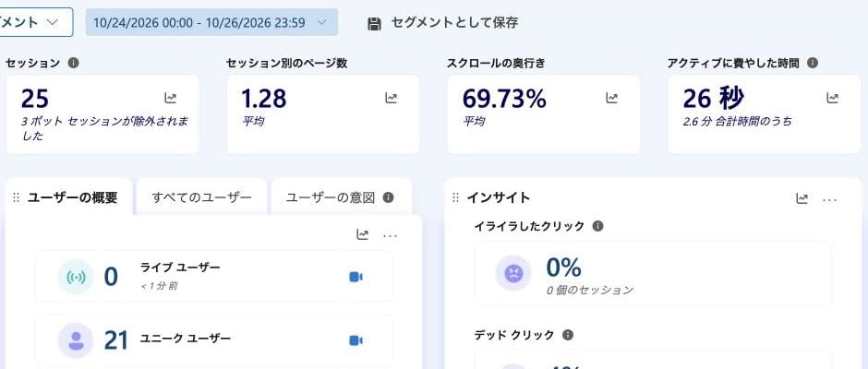Screen dimensions: 868x369
Task: Click 0 個のセッション text
Action: point(589,290)
